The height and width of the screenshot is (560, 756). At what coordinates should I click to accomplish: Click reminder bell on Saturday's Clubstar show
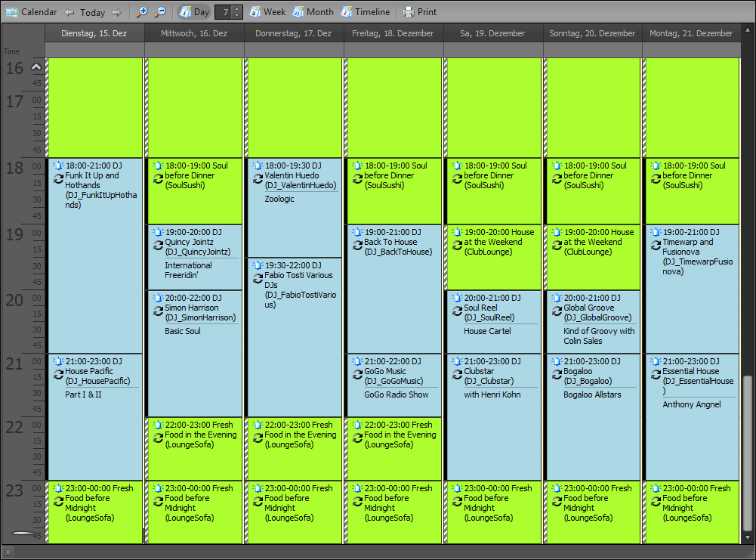458,362
